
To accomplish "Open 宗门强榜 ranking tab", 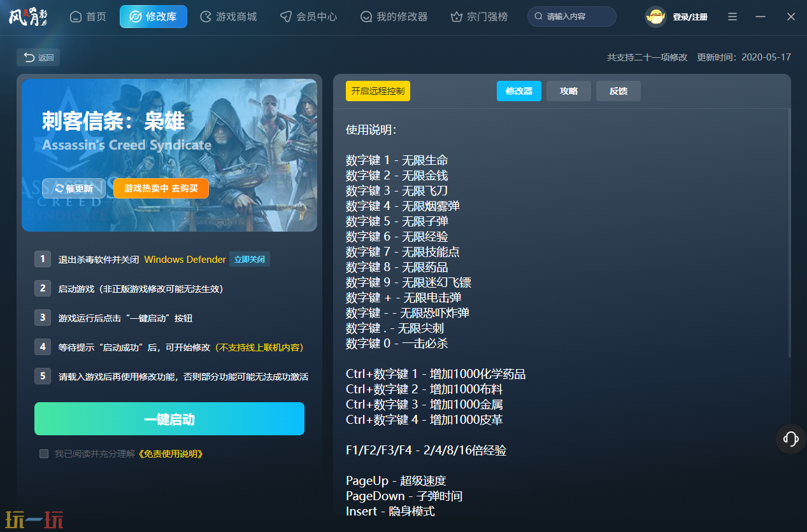I will (x=479, y=17).
